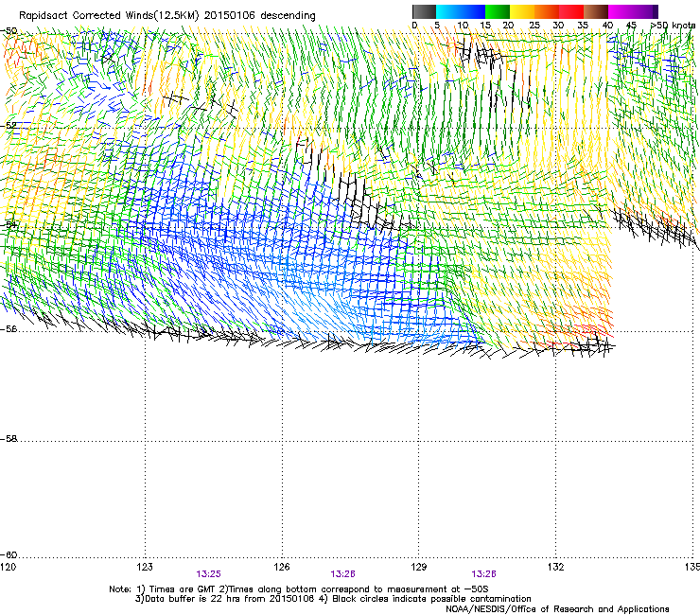The height and width of the screenshot is (615, 700).
Task: Select the yellow 20–25 knots legend segment
Action: click(522, 11)
